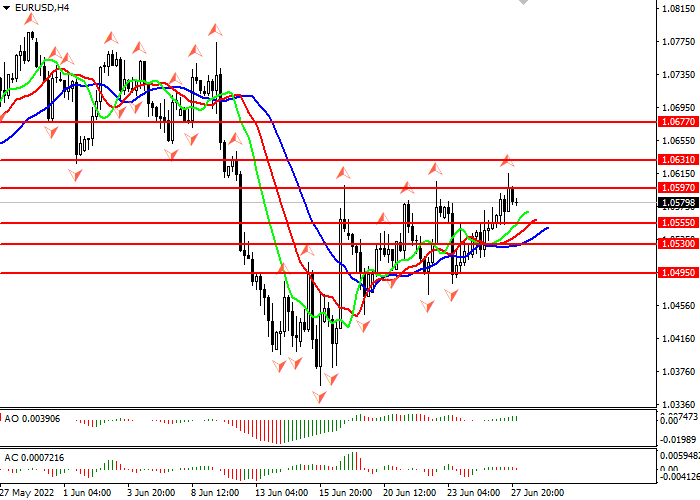
Task: Click the 1.06310 resistance level label
Action: coord(677,159)
